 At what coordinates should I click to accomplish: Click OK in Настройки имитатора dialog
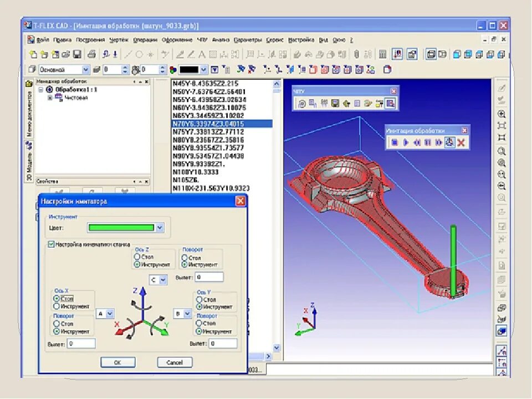117,362
